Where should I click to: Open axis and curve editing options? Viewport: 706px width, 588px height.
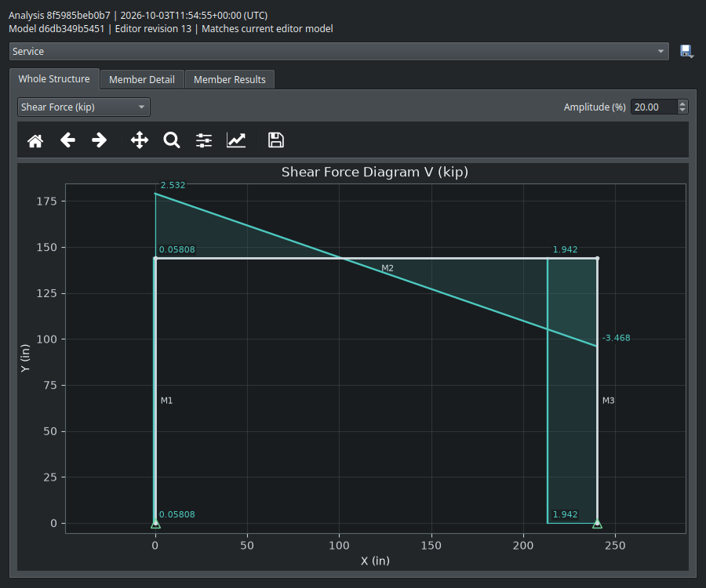click(236, 140)
